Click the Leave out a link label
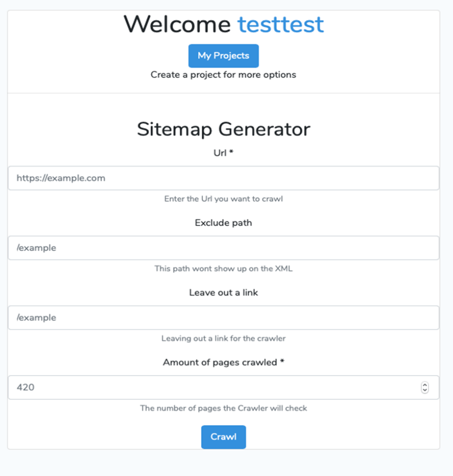 223,292
